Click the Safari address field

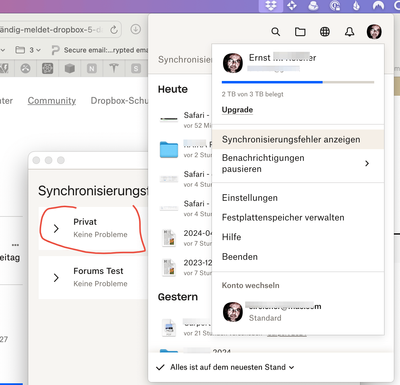coord(60,30)
